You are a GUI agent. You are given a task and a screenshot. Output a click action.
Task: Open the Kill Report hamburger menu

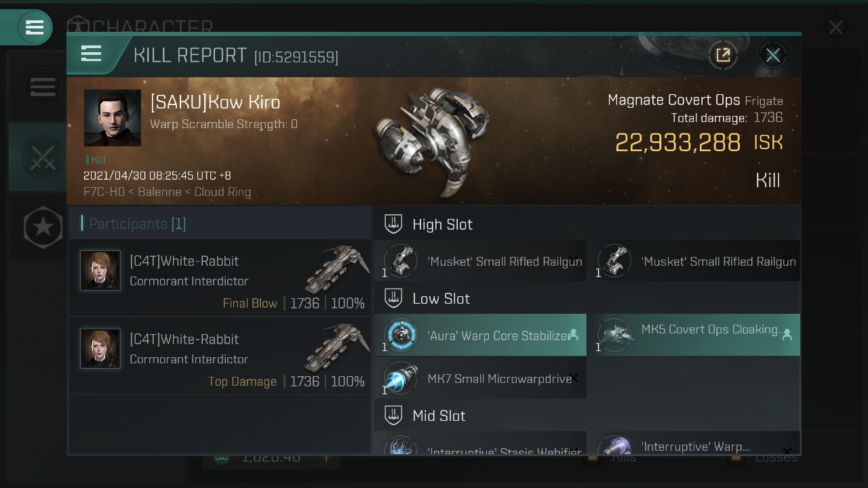point(91,54)
